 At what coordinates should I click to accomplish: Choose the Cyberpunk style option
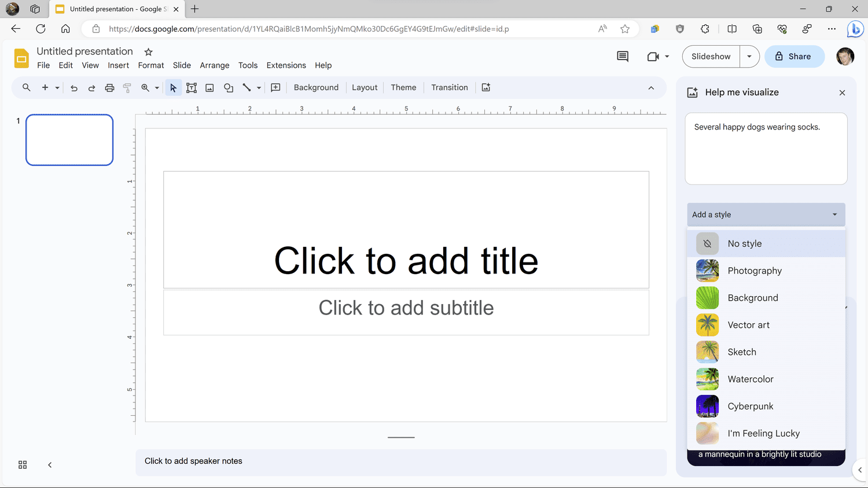pyautogui.click(x=750, y=406)
